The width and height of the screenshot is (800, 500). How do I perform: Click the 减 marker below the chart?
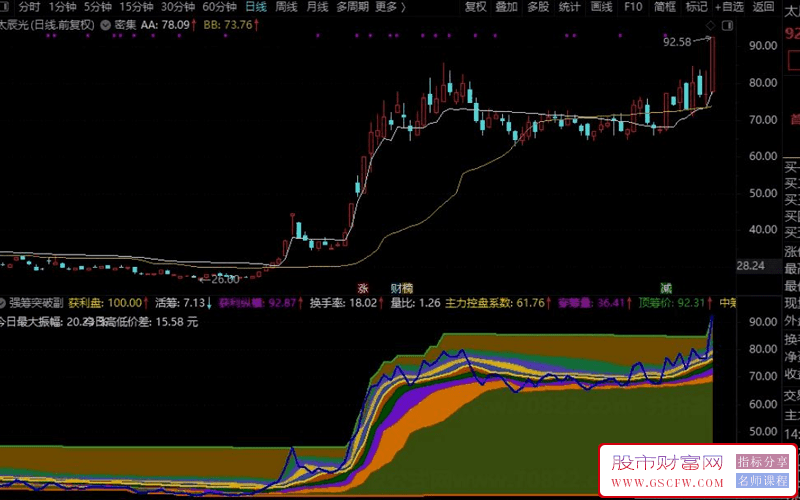point(666,288)
